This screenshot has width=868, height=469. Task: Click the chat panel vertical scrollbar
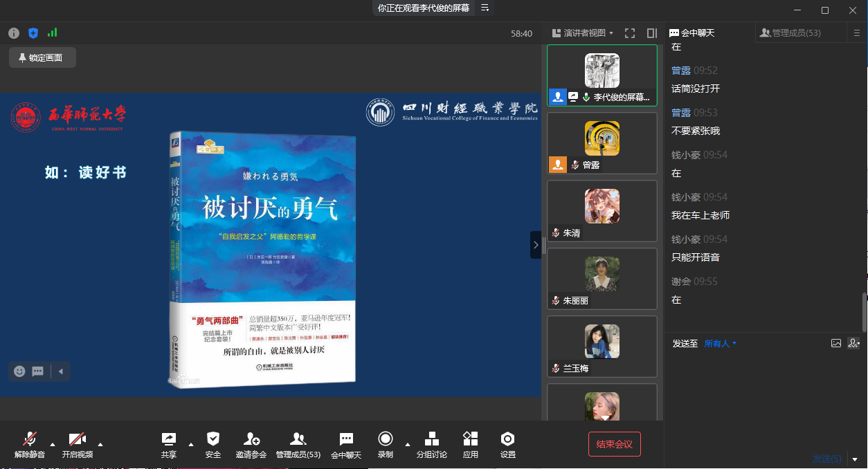tap(863, 311)
